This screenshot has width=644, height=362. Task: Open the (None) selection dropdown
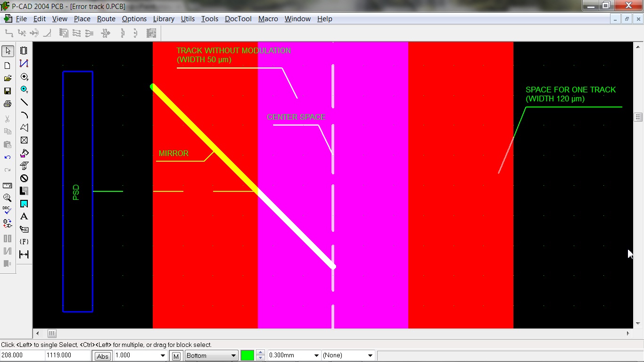pyautogui.click(x=370, y=356)
